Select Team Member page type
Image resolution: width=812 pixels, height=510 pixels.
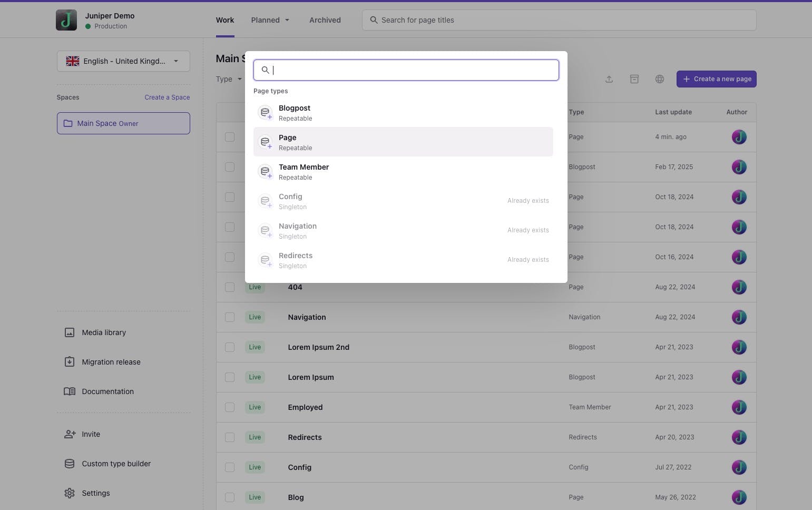point(403,171)
